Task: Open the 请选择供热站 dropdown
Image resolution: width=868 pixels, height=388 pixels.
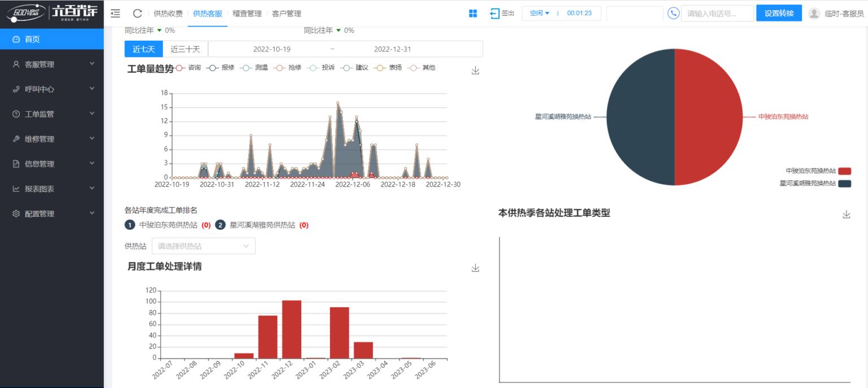Action: pos(203,246)
